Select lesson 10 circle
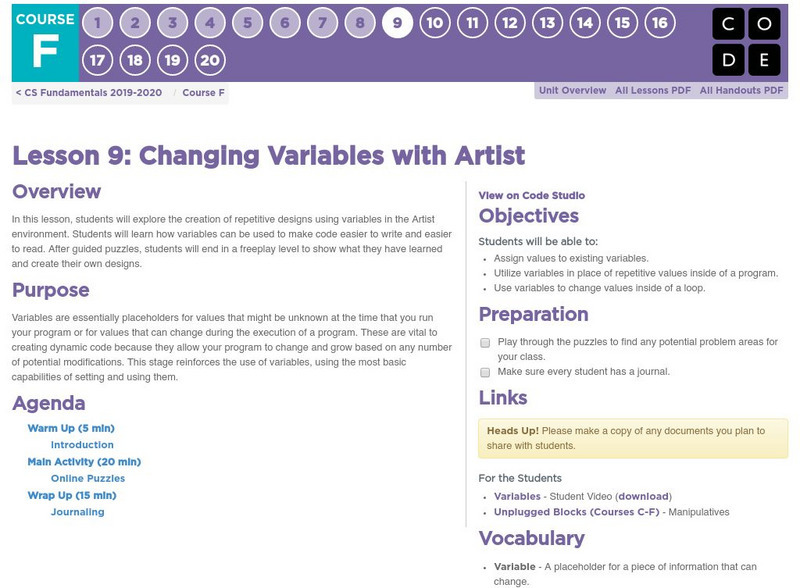Viewport: 800px width, 588px height. [435, 23]
